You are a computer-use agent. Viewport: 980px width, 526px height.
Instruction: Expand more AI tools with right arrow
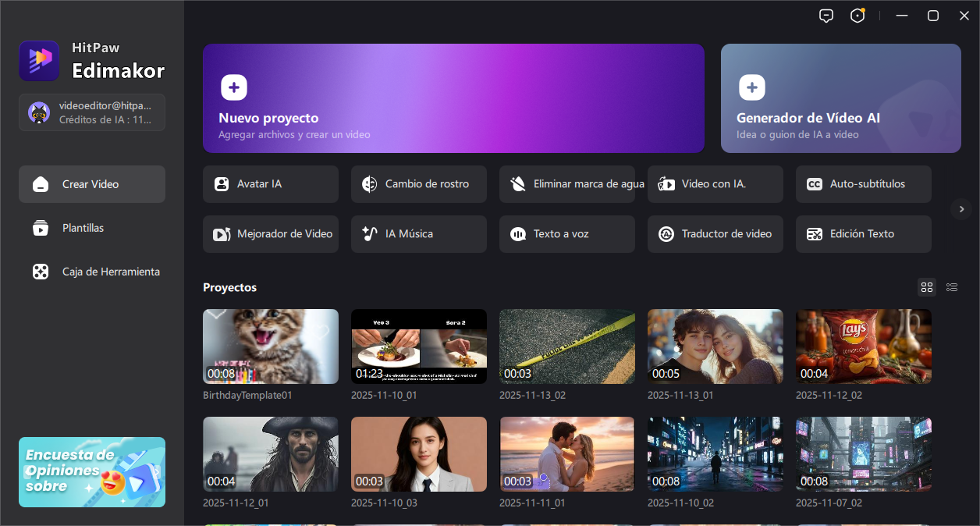[961, 209]
